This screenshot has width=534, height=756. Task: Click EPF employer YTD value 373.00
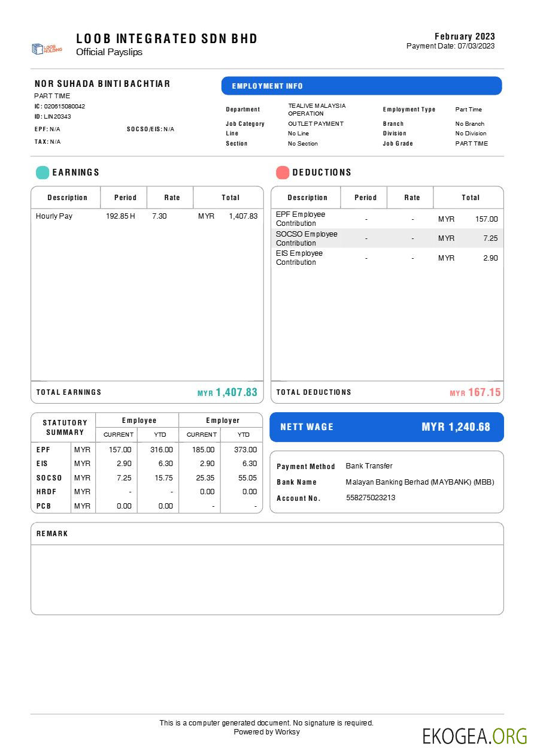(245, 449)
